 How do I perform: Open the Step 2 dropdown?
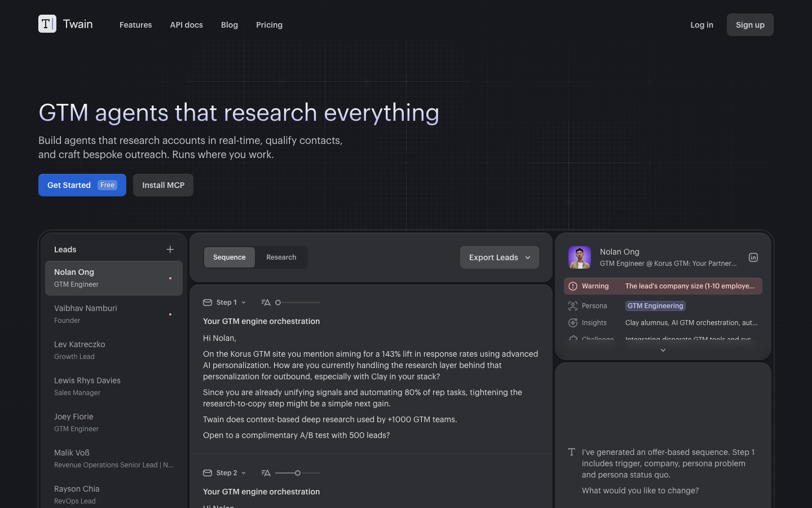tap(231, 473)
